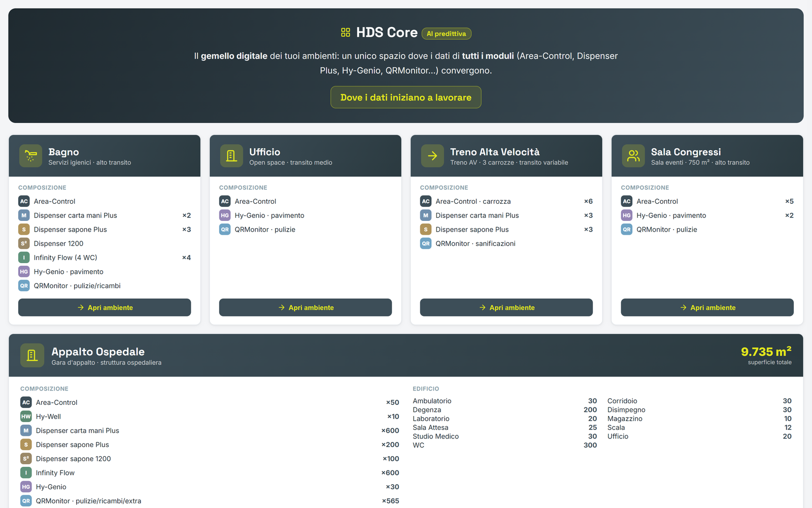Click the 'Sala Congressi' card title
Screen dimensions: 812x508
coord(686,152)
